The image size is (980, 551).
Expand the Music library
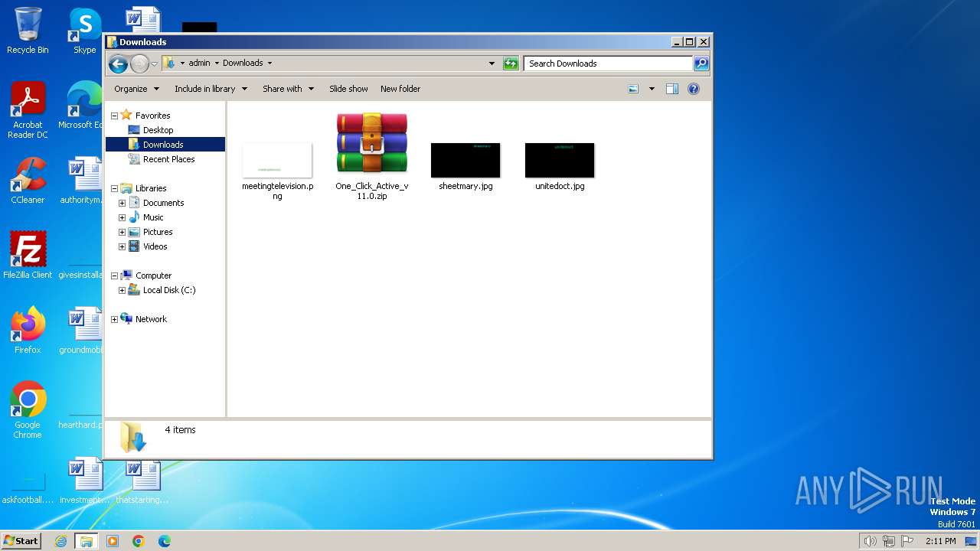(122, 217)
